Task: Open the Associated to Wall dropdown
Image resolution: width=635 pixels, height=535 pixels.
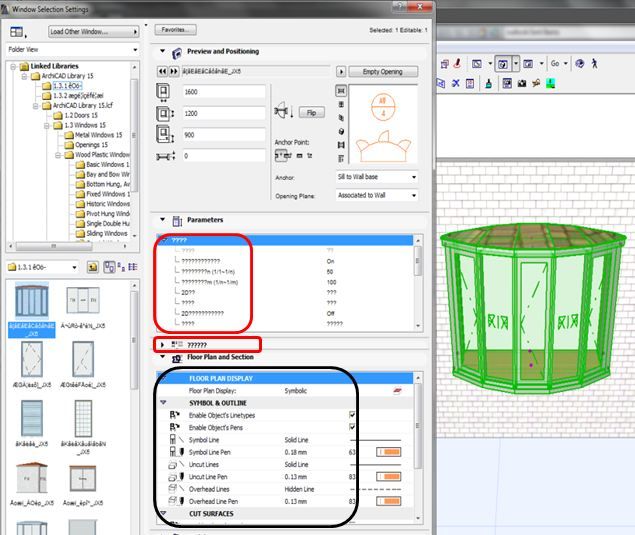Action: pos(377,196)
